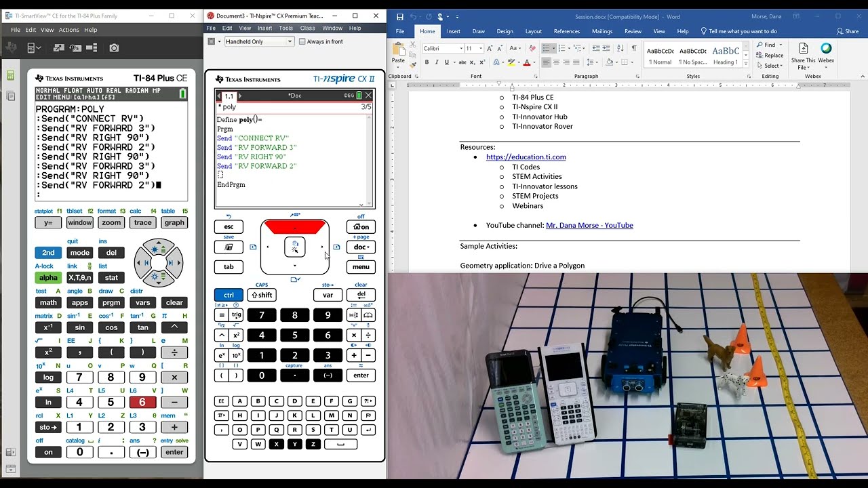868x488 pixels.
Task: Toggle Show/Hide paragraph marks in Word
Action: coord(634,48)
